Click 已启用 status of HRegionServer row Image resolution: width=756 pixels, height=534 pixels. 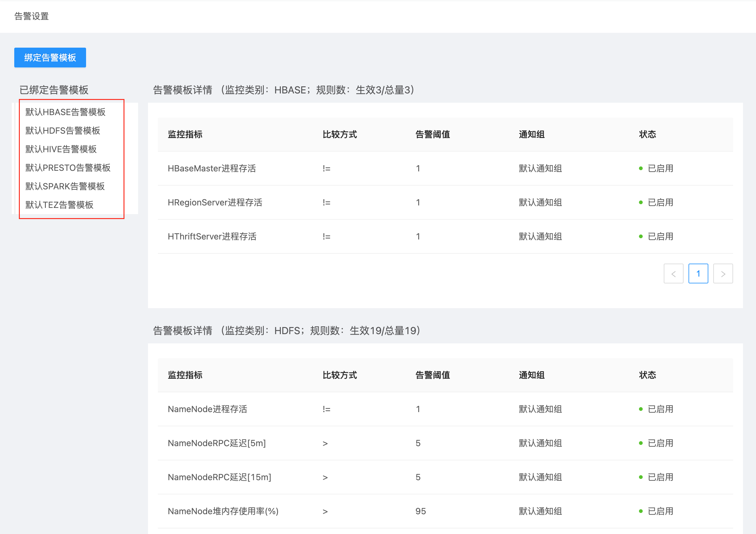pos(660,203)
